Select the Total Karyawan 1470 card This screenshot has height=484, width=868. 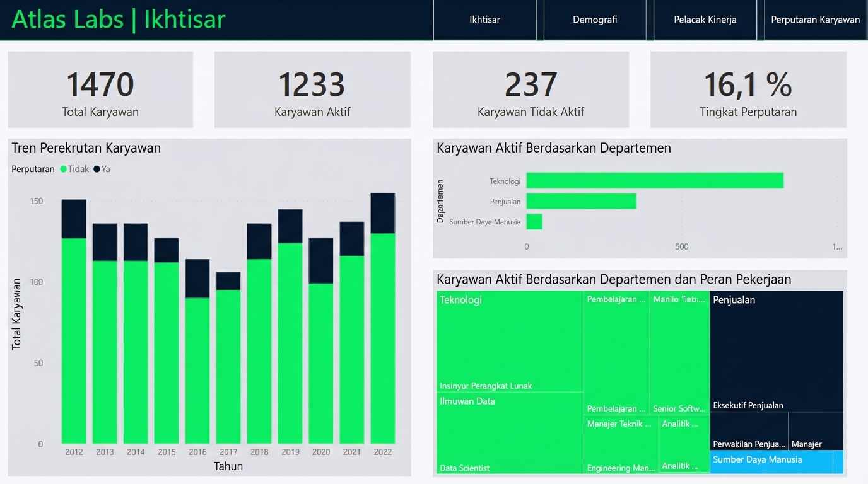pyautogui.click(x=100, y=89)
